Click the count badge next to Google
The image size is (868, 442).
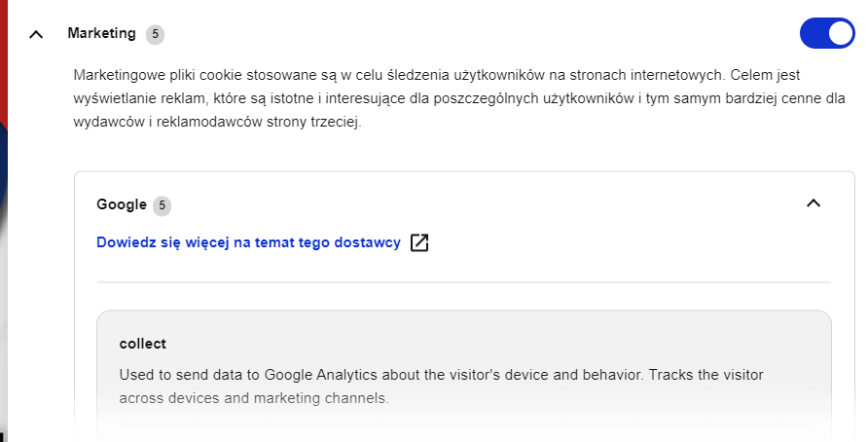coord(162,205)
